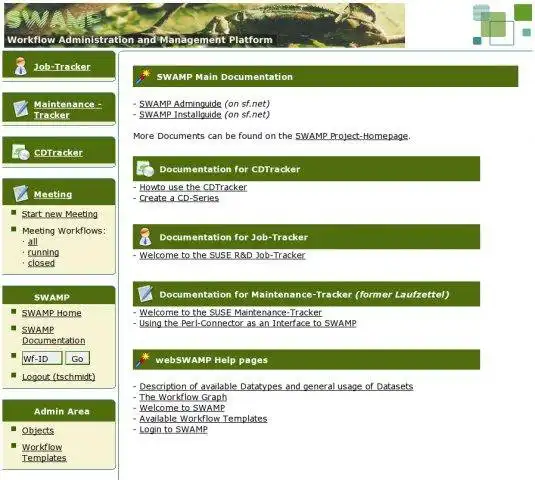Go to SWAMP Home
Viewport: 535px width, 480px height.
coord(52,313)
